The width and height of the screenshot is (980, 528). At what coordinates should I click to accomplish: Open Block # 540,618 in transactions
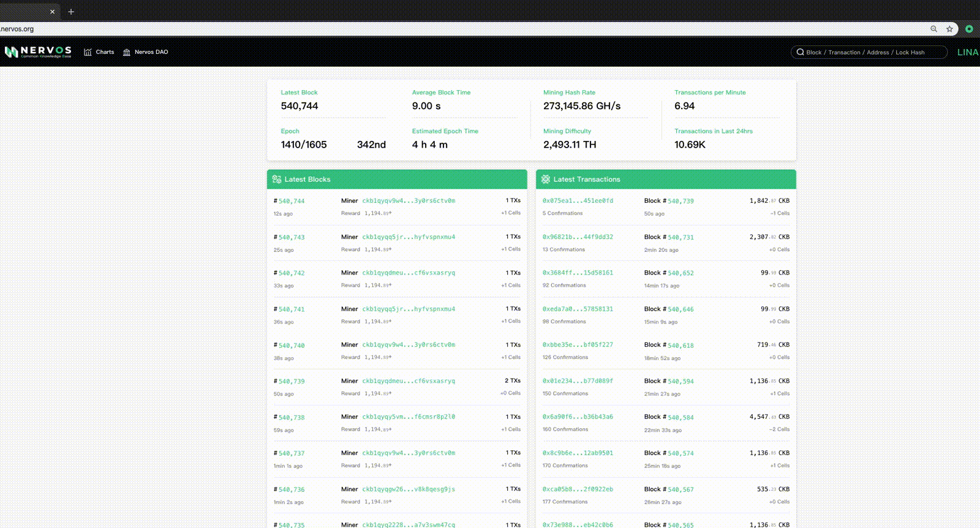(x=680, y=345)
